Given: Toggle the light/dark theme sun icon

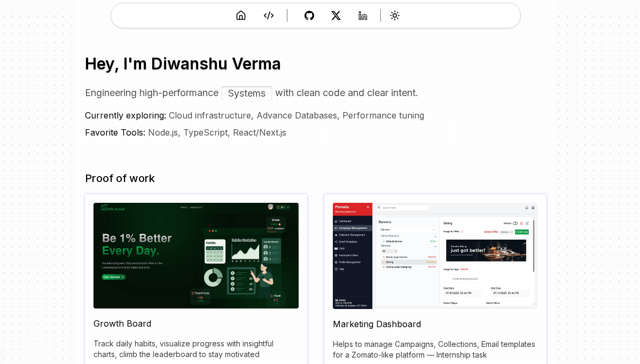Looking at the screenshot, I should pyautogui.click(x=395, y=15).
